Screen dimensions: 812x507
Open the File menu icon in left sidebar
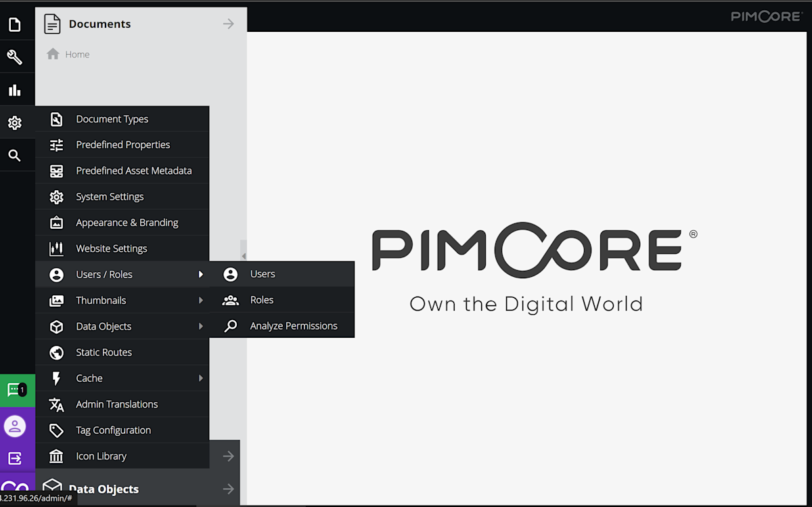tap(15, 25)
